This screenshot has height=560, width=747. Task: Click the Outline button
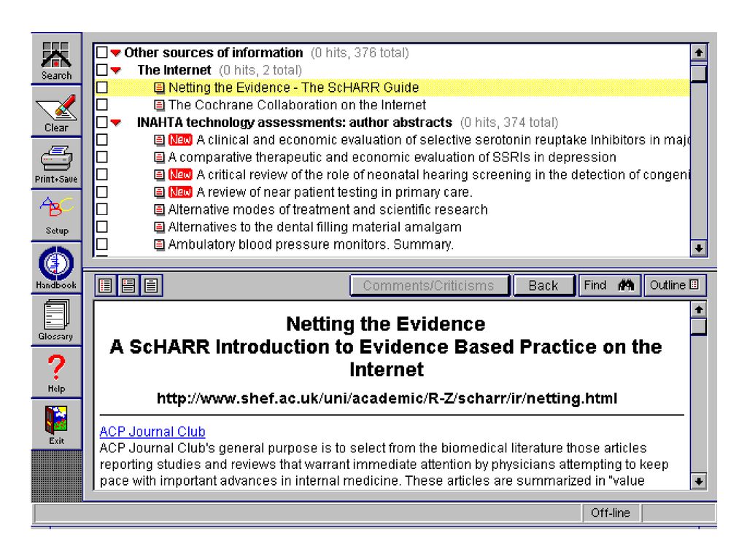coord(675,285)
